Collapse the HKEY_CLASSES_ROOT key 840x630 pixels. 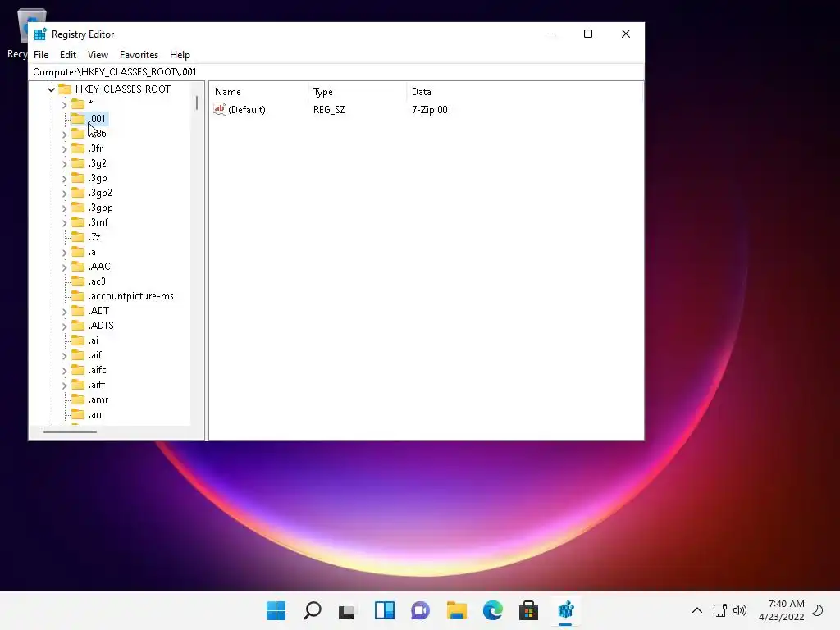tap(52, 89)
